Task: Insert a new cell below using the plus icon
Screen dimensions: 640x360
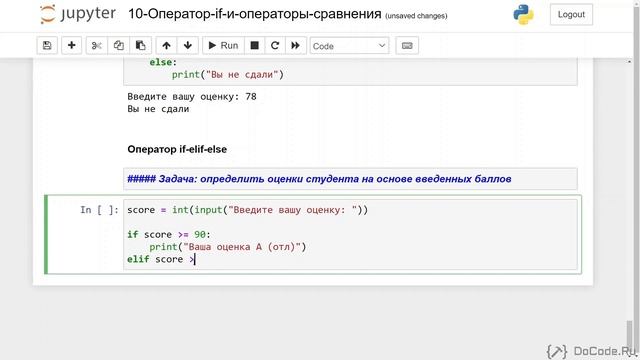Action: [71, 45]
